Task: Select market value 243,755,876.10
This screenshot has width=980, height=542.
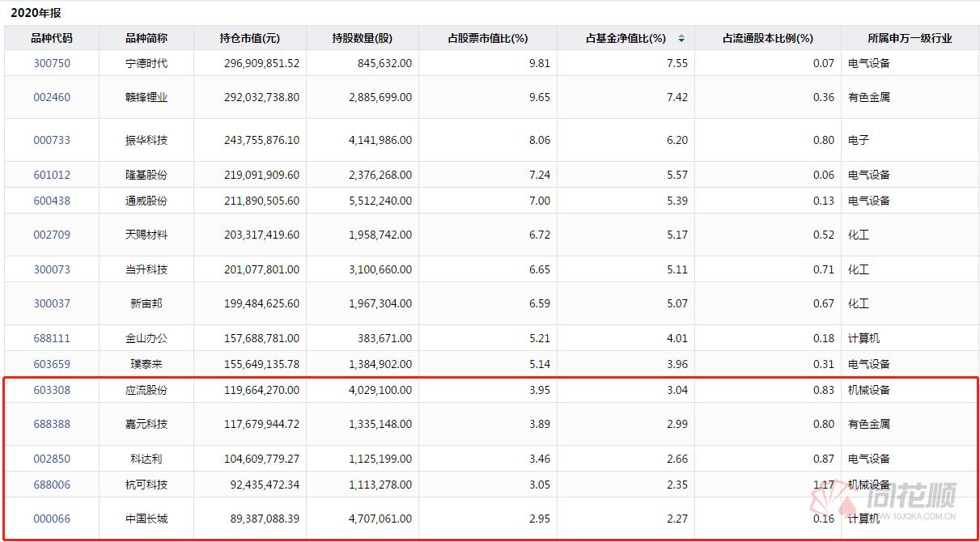Action: pyautogui.click(x=261, y=140)
